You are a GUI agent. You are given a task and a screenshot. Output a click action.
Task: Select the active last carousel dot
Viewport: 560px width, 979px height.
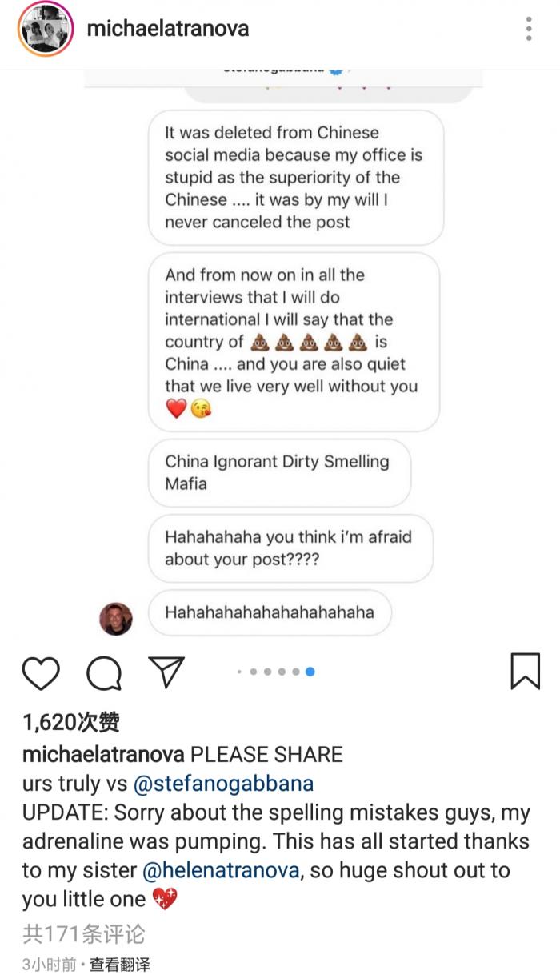click(310, 672)
